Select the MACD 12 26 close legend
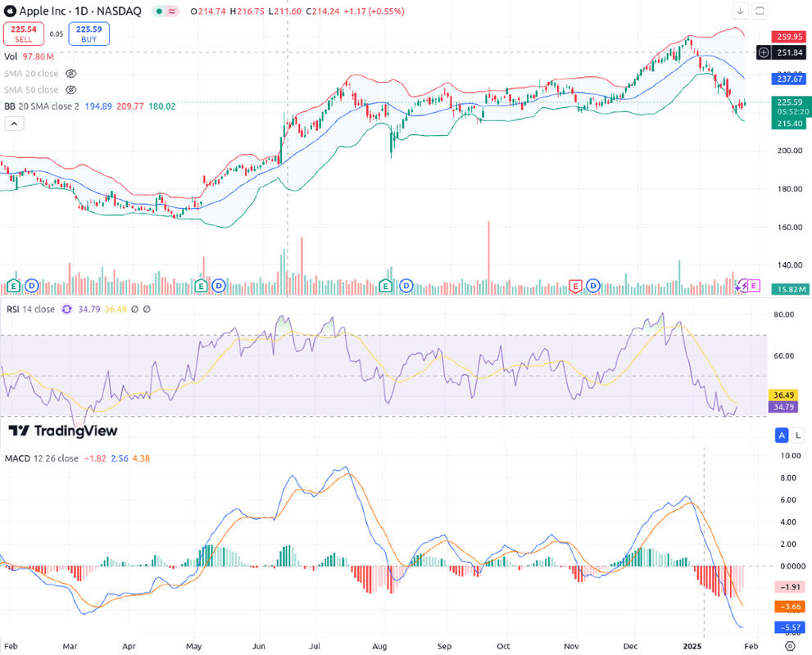 (x=42, y=458)
